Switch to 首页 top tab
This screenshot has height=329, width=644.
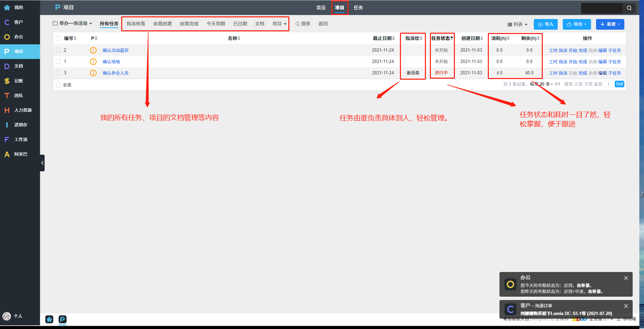[x=321, y=8]
